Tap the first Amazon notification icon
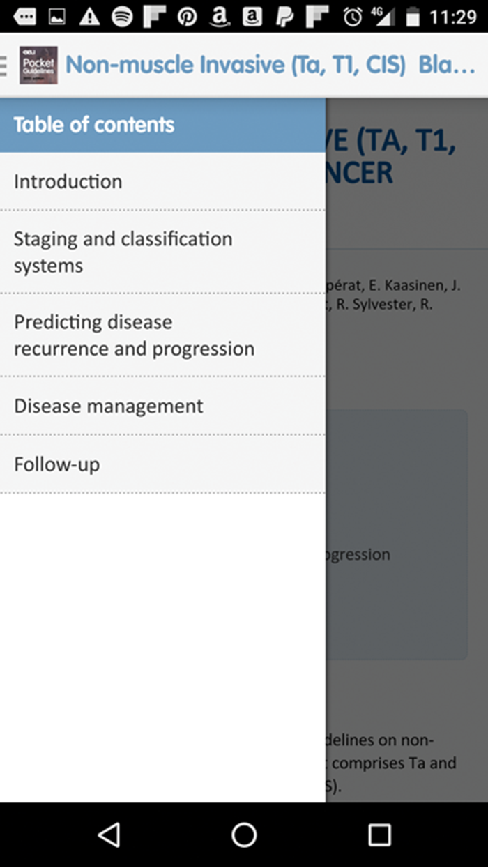The height and width of the screenshot is (868, 488). (220, 17)
